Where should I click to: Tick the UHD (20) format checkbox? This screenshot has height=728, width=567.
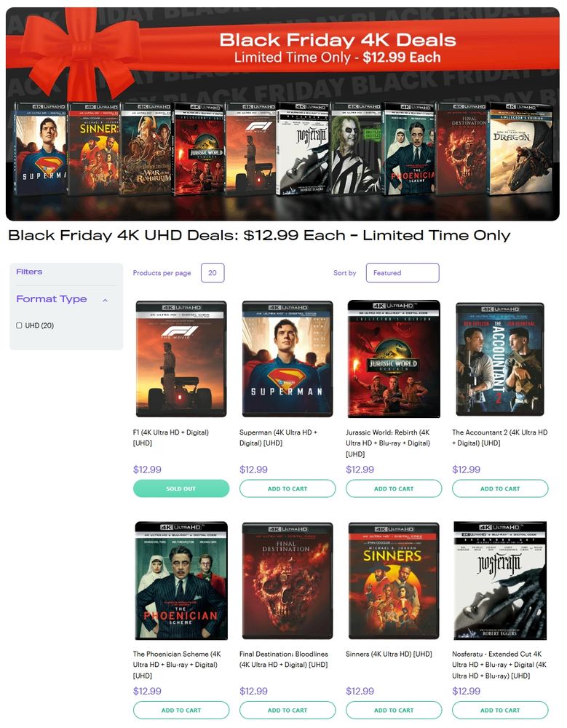coord(19,325)
